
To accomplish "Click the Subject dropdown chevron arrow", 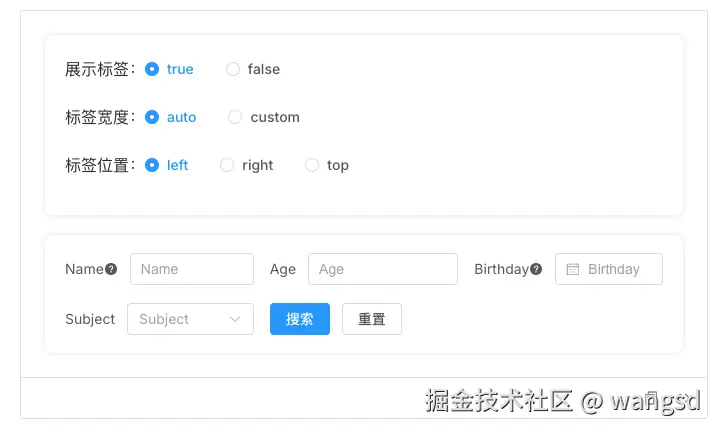I will (235, 319).
